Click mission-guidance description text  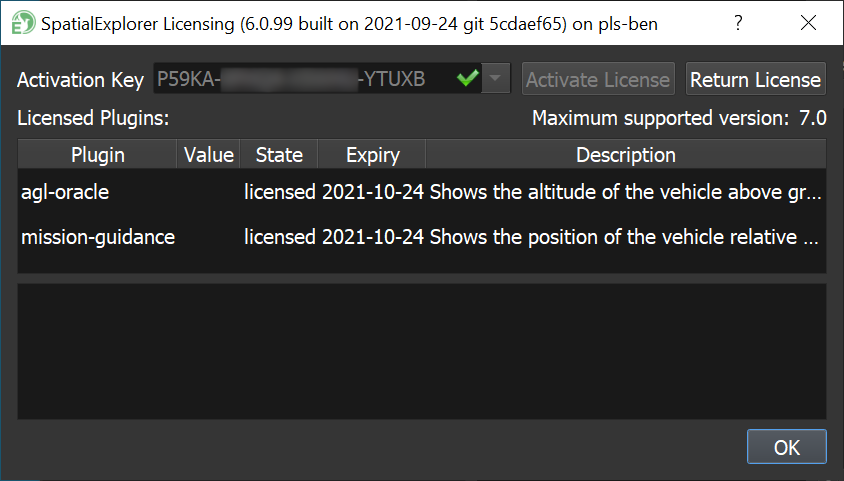627,237
